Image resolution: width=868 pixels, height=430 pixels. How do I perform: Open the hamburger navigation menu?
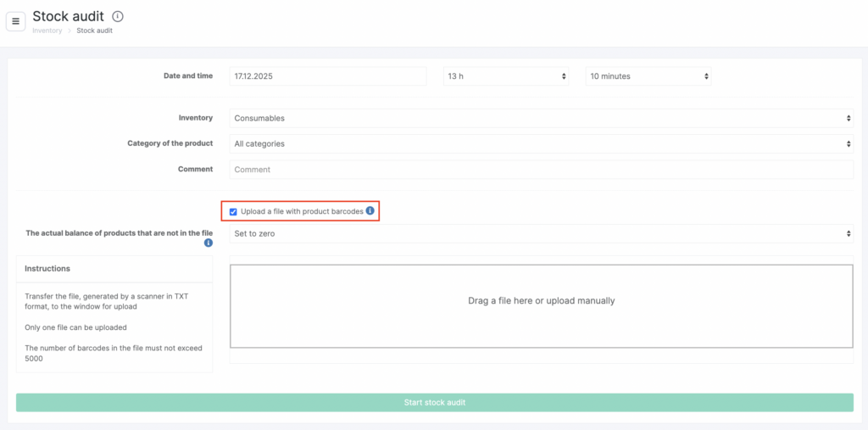(x=15, y=21)
